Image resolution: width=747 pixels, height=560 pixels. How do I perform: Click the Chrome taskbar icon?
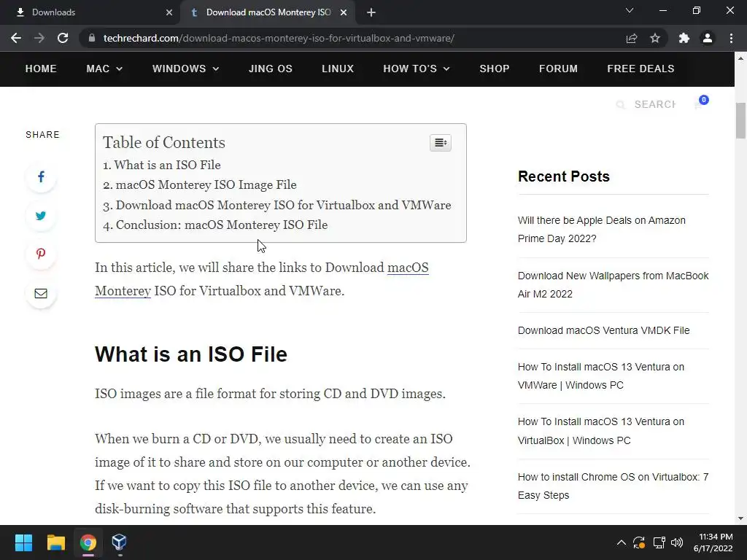pos(88,542)
